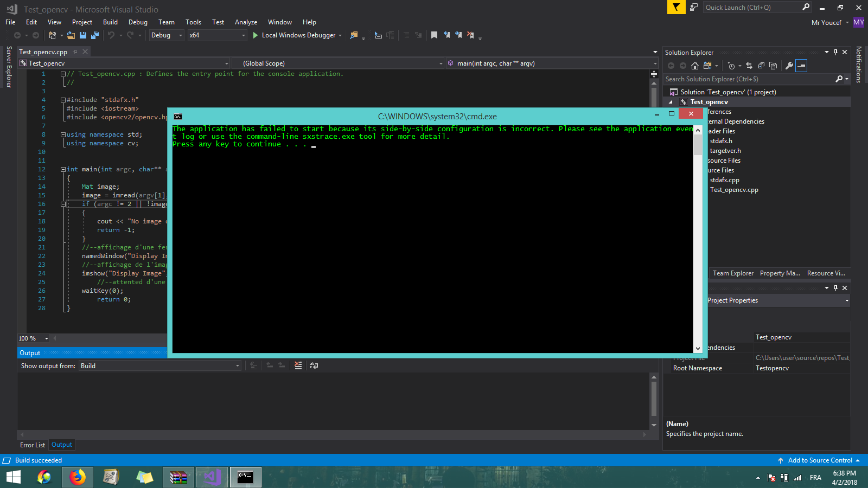
Task: Click the yellow notifications filter flag icon
Action: click(676, 7)
